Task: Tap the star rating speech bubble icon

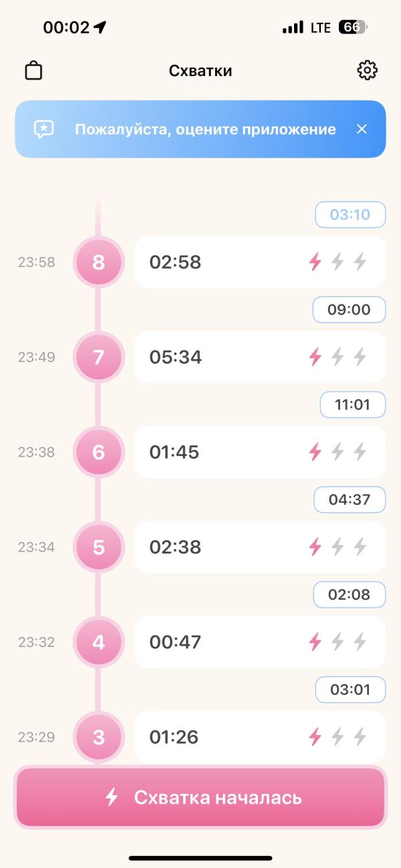Action: click(44, 129)
